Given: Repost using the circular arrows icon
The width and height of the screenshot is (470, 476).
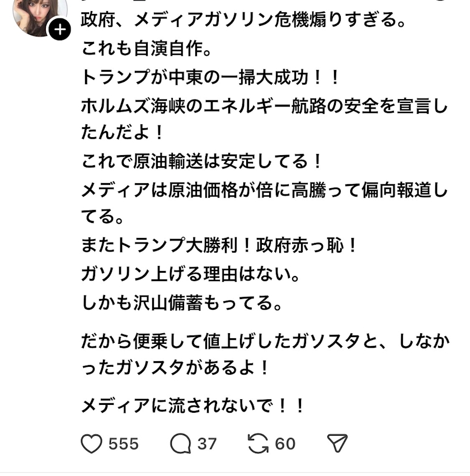Looking at the screenshot, I should (x=258, y=444).
